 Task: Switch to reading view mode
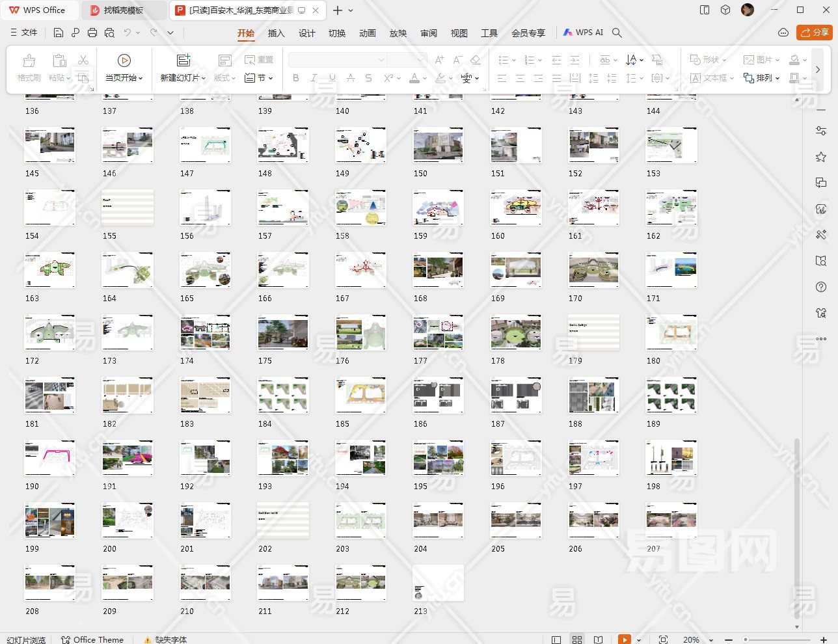[x=599, y=639]
